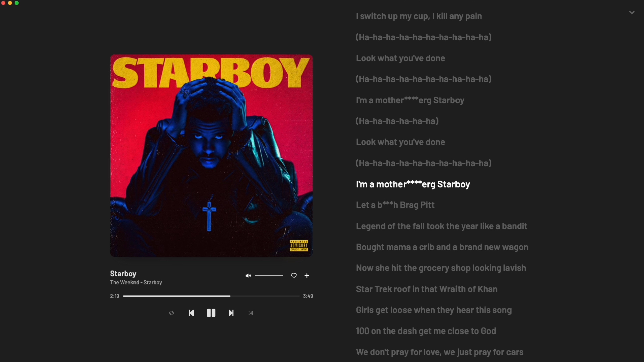
Task: Like Starboy with the heart icon
Action: tap(294, 276)
